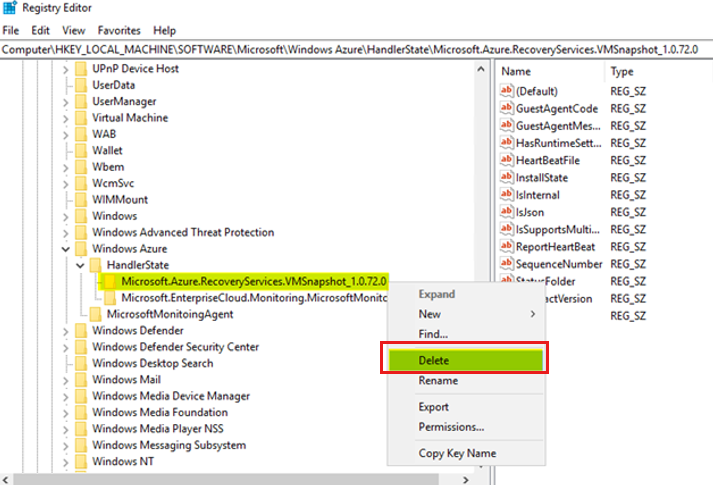Click the Registry Editor app icon in title bar
The height and width of the screenshot is (485, 713).
[10, 7]
